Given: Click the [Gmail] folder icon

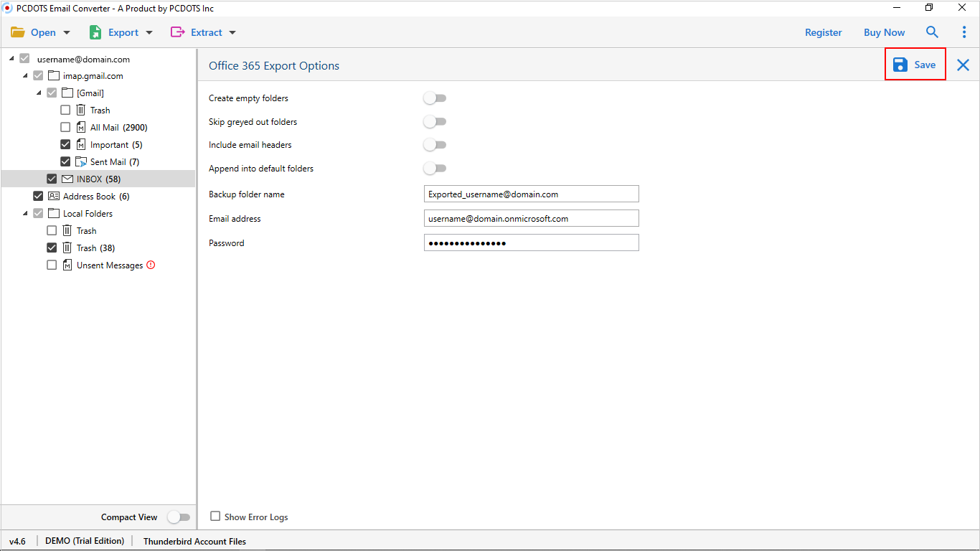Looking at the screenshot, I should coord(67,93).
